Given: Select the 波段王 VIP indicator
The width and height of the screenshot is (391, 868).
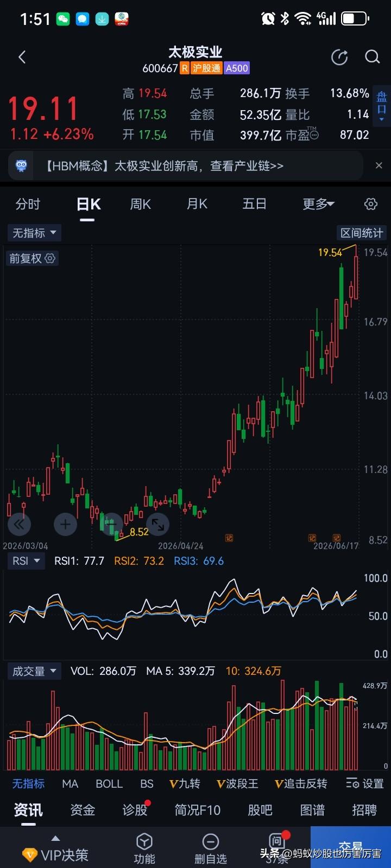Looking at the screenshot, I should pos(237,783).
